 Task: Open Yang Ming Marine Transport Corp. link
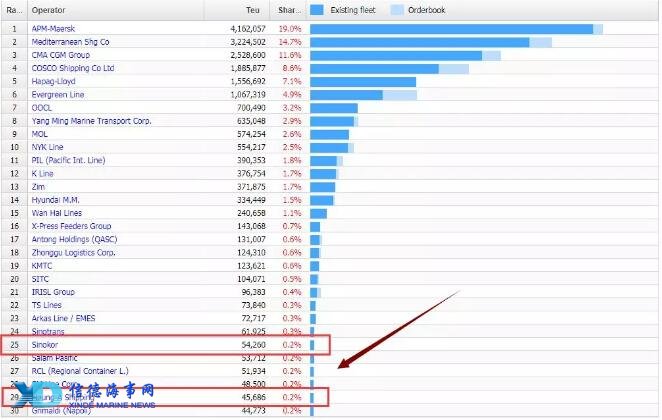point(92,121)
